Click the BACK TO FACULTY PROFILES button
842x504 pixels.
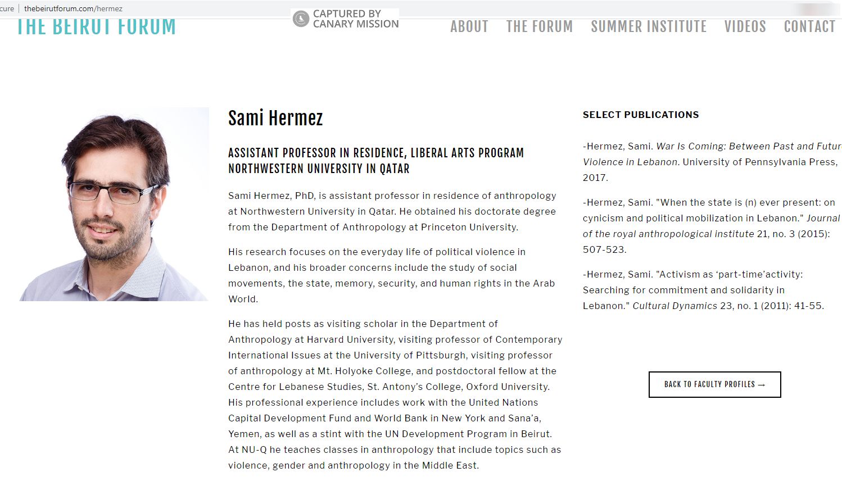(714, 384)
